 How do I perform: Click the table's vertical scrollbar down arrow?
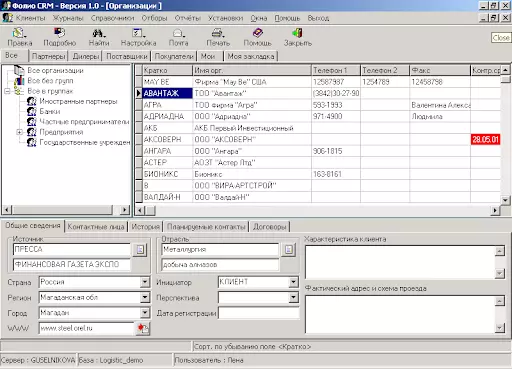click(x=506, y=200)
